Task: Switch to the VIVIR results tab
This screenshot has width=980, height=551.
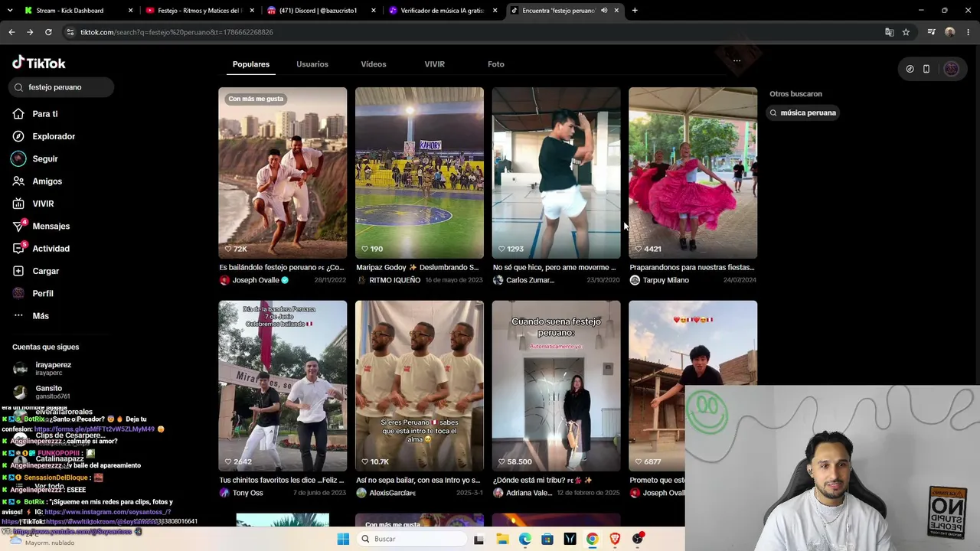Action: pyautogui.click(x=434, y=64)
